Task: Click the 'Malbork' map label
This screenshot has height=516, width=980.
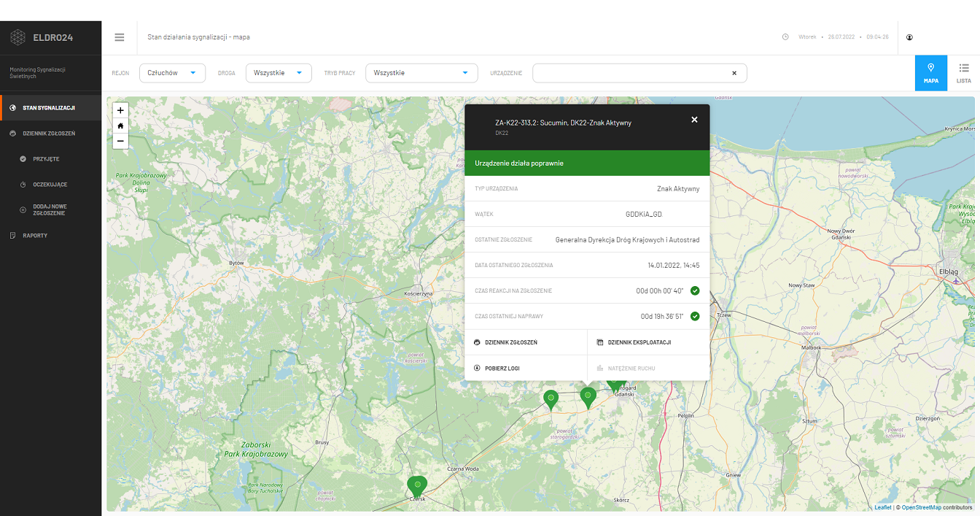Action: point(811,347)
